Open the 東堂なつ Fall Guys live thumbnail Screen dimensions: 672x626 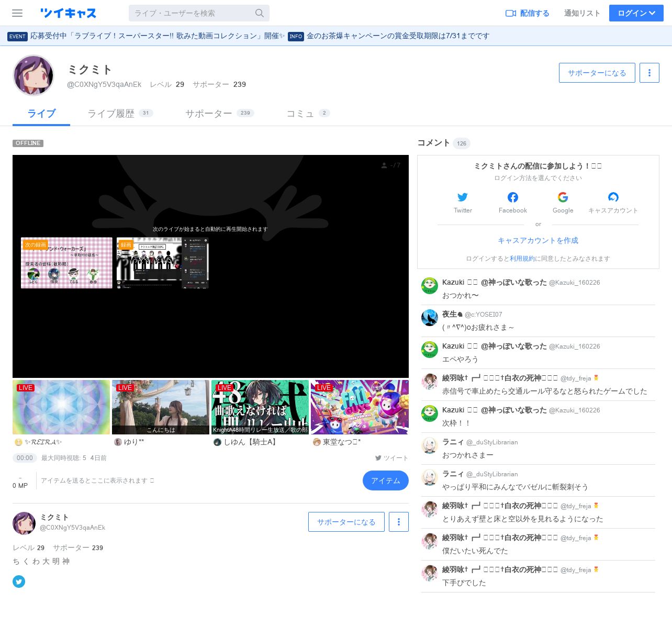tap(360, 407)
